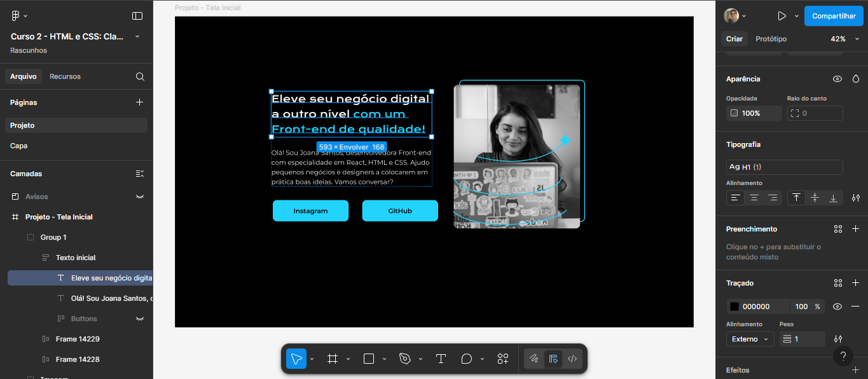Expand Pen tool options chevron
Viewport: 868px width, 379px height.
420,359
